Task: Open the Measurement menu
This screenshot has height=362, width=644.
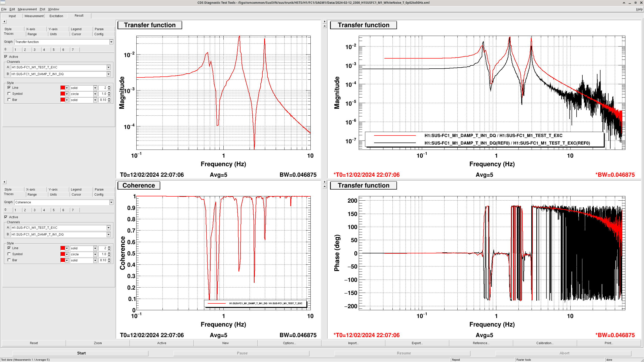Action: click(27, 9)
